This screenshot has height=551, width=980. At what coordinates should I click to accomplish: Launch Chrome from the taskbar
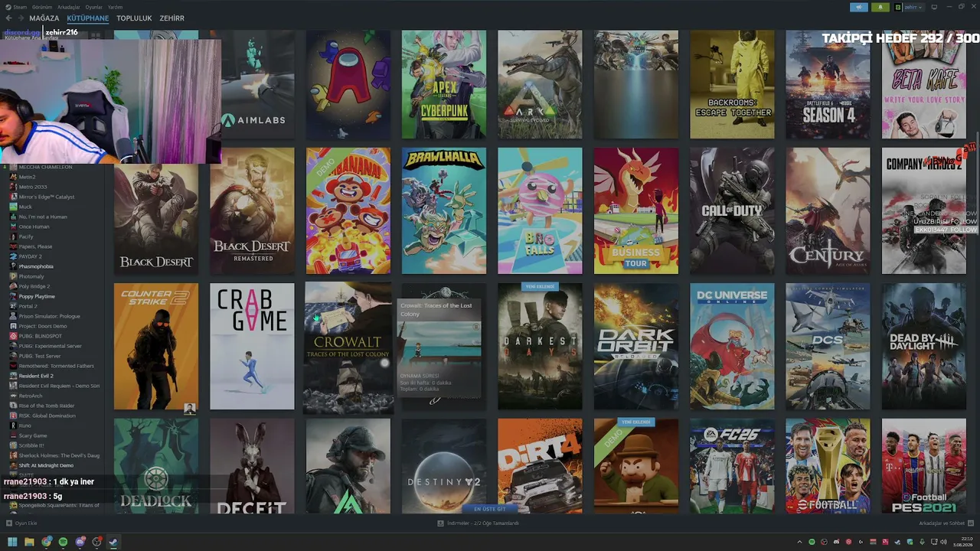47,542
